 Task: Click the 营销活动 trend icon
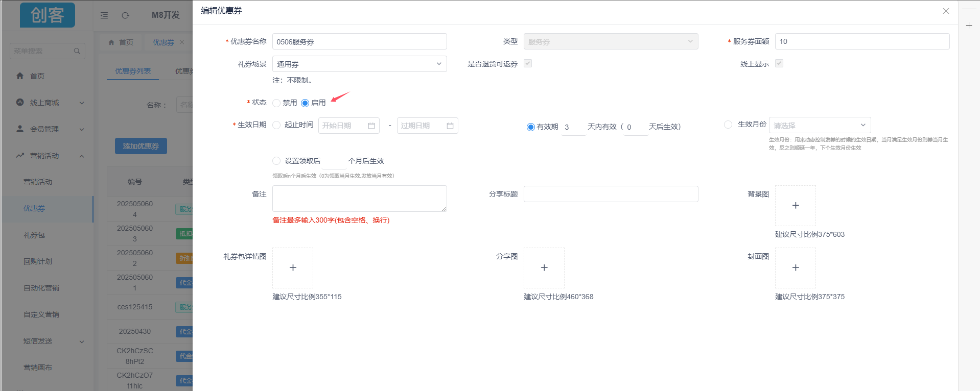(20, 155)
